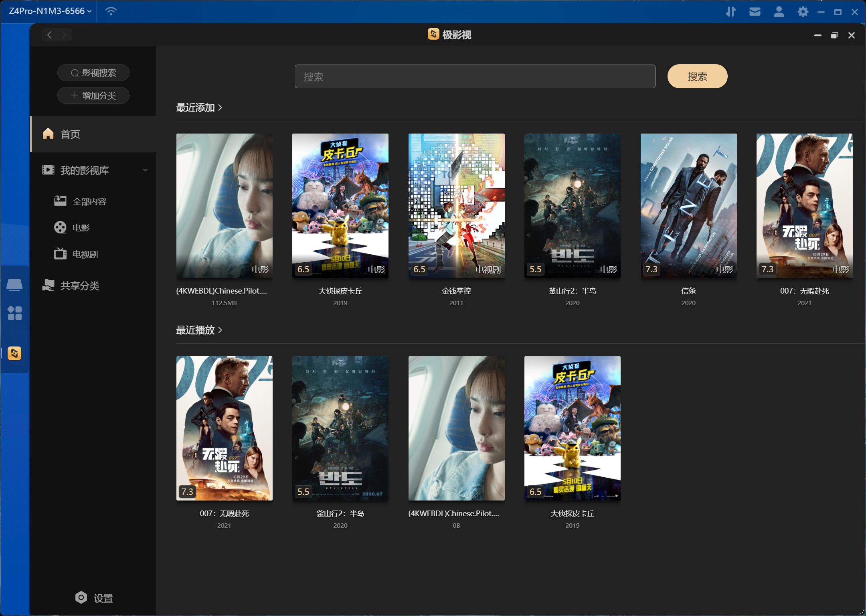
Task: Open the 信条 Tenet movie poster
Action: [x=688, y=205]
